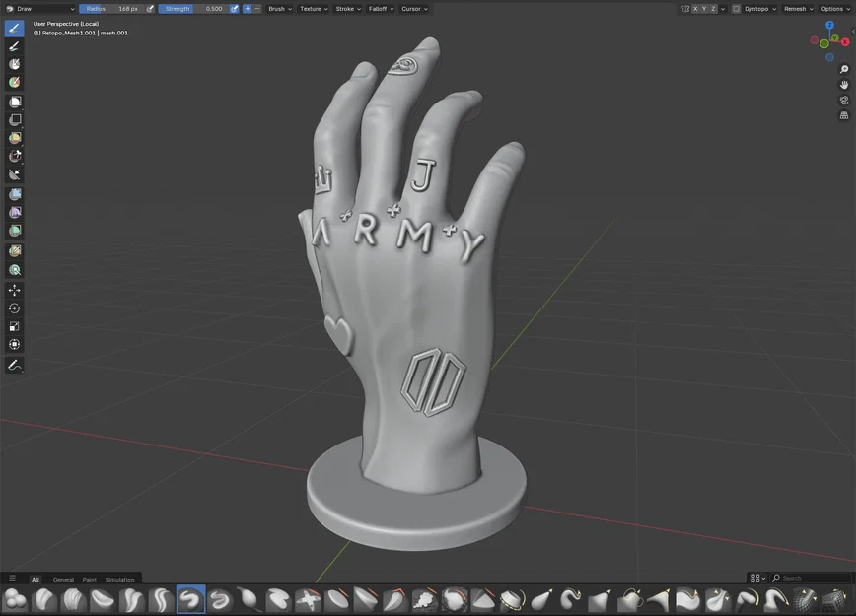Select the wireframe cube brush thumbnail
This screenshot has width=856, height=616.
[834, 599]
